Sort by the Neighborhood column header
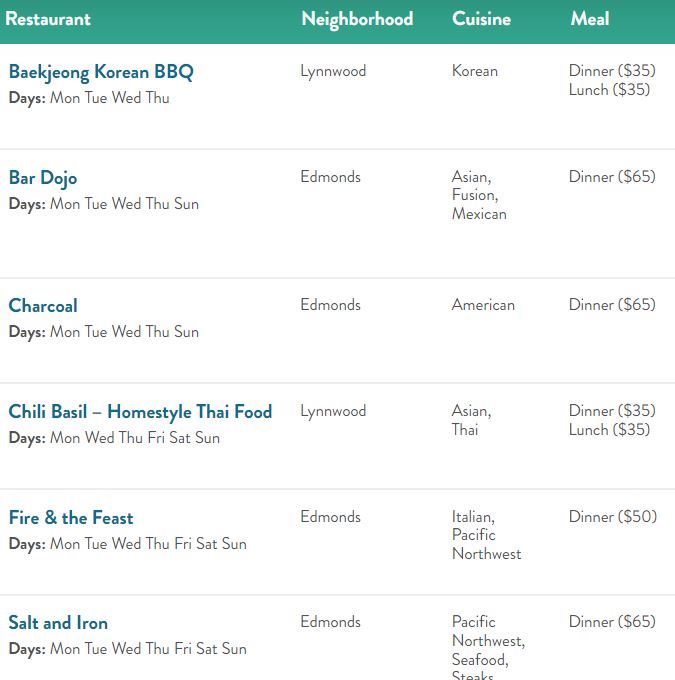Screen dimensions: 675x680 pos(357,20)
